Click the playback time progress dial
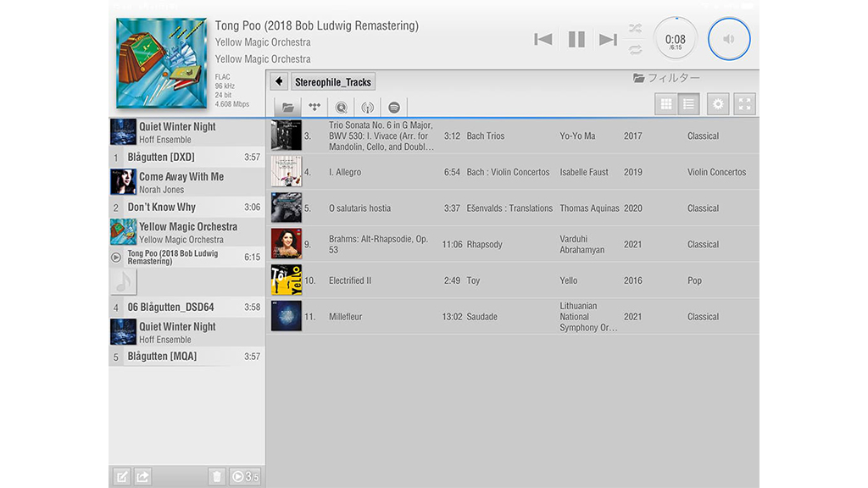 click(x=676, y=39)
